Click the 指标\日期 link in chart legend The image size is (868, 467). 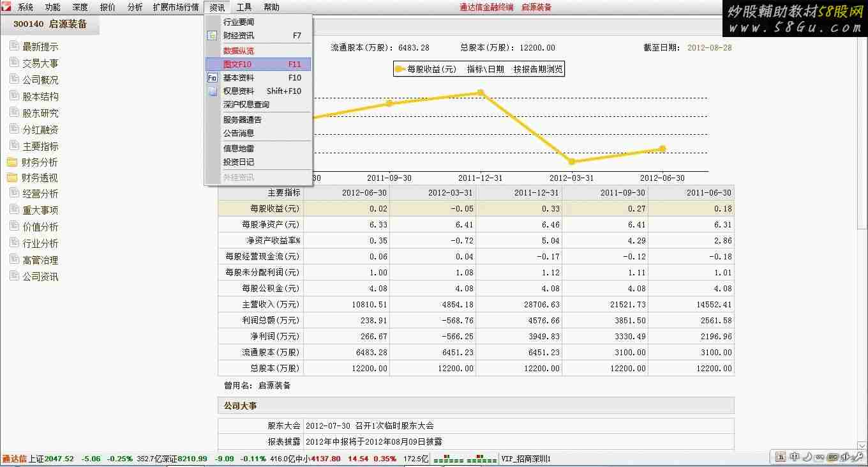tap(485, 69)
